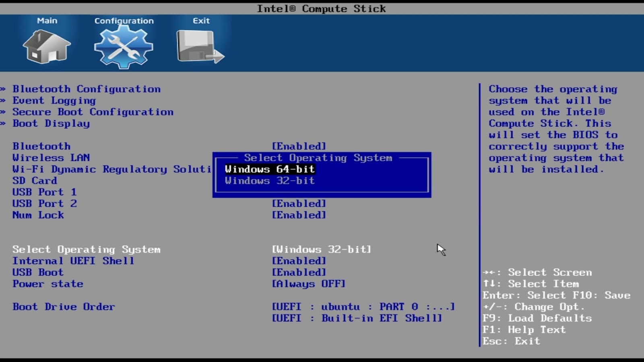644x362 pixels.
Task: Select Wi-Fi Dynamic Regulatory Solution label
Action: [111, 169]
